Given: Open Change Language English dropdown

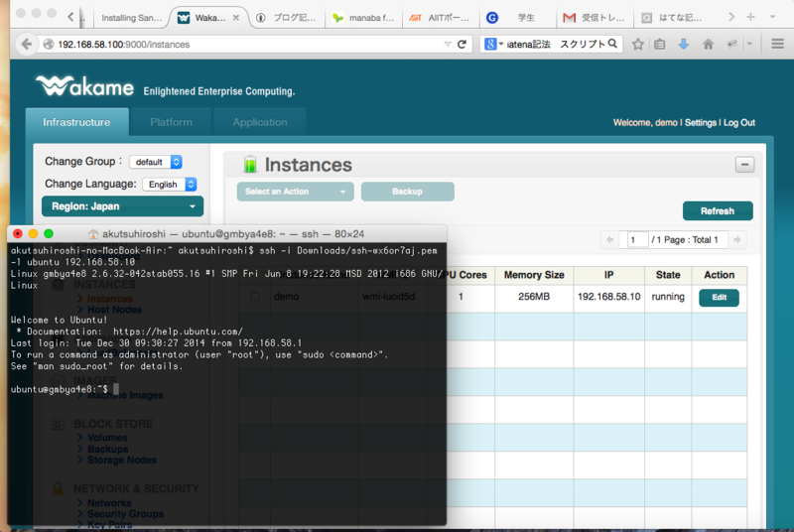Looking at the screenshot, I should coord(170,185).
